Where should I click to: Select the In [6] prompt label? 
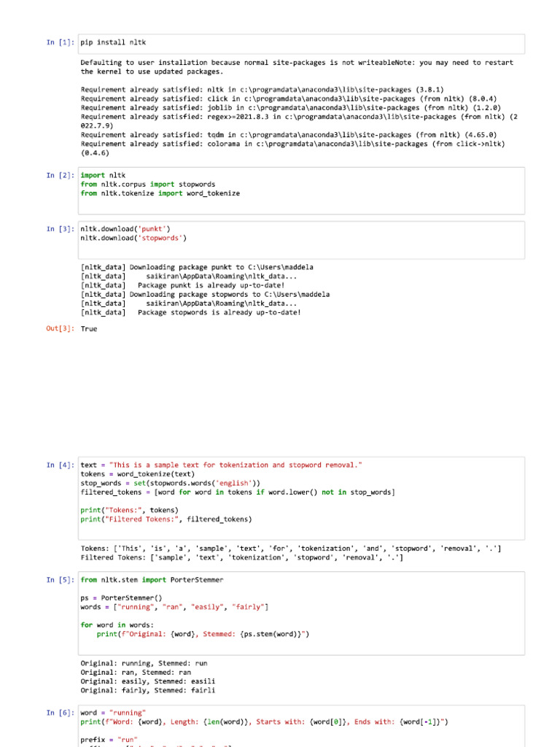click(60, 713)
